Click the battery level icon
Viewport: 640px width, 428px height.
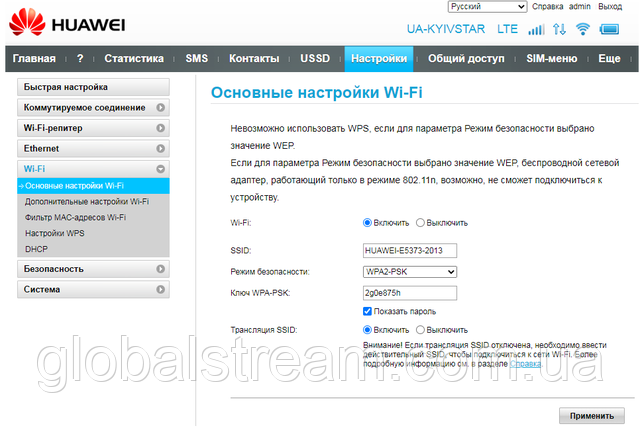(610, 29)
